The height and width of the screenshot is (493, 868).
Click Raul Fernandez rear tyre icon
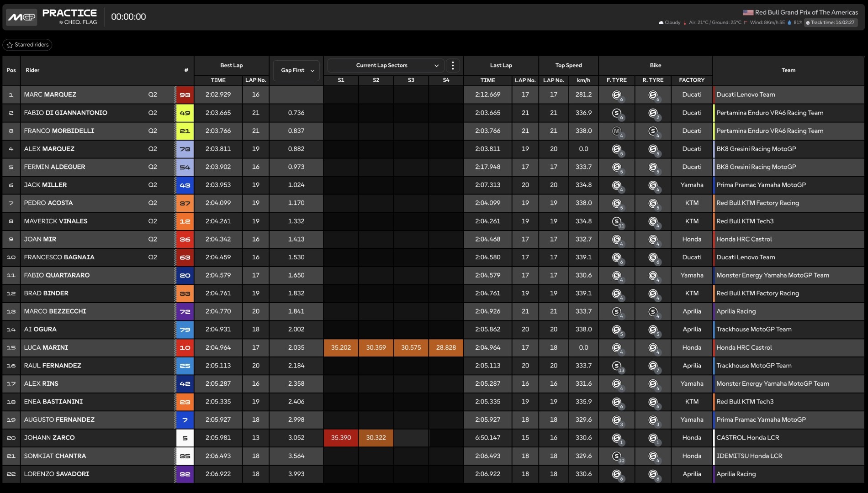pos(653,366)
